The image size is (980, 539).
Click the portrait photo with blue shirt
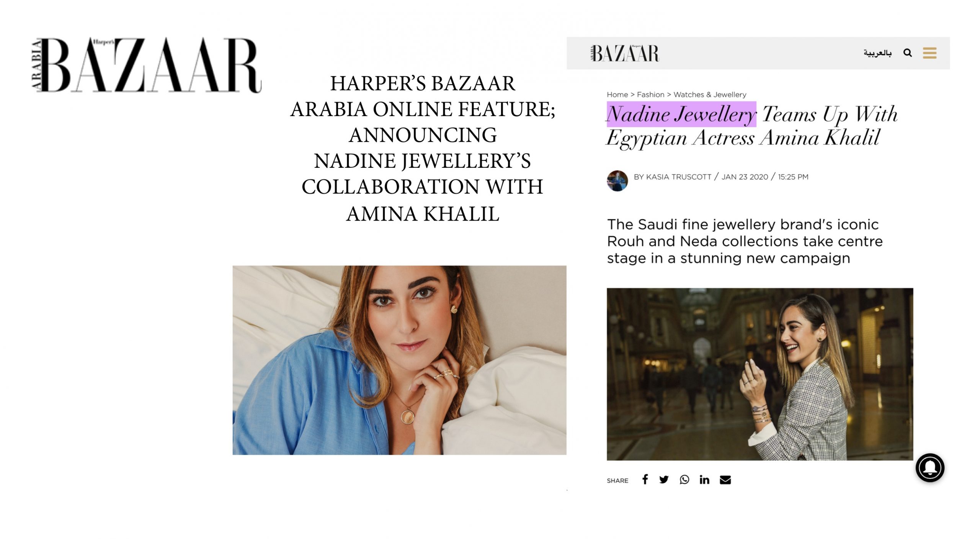tap(399, 360)
